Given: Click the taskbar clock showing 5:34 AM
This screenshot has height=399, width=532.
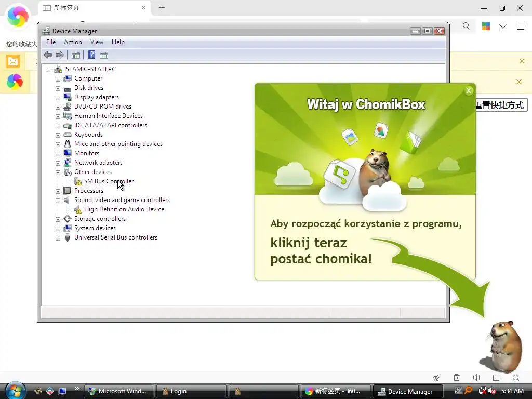Looking at the screenshot, I should click(512, 391).
